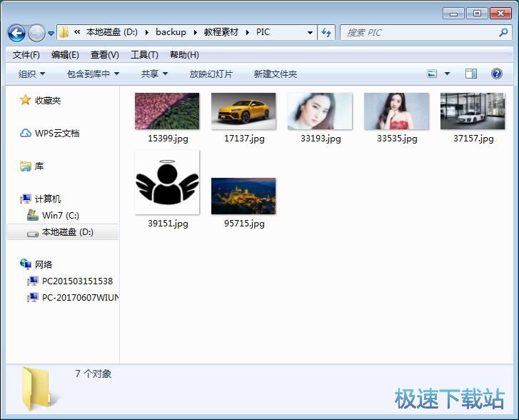Viewport: 519px width, 420px height.
Task: Select the 15399.jpg flower field thumbnail
Action: pyautogui.click(x=167, y=111)
